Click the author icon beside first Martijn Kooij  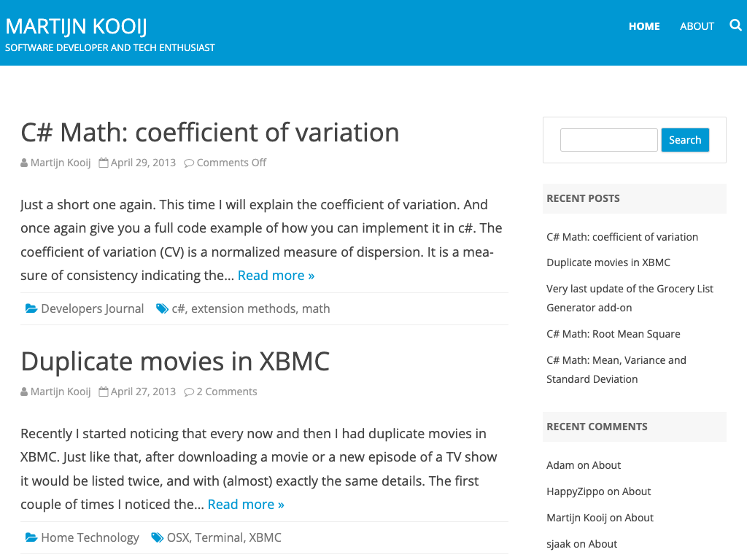(x=24, y=163)
